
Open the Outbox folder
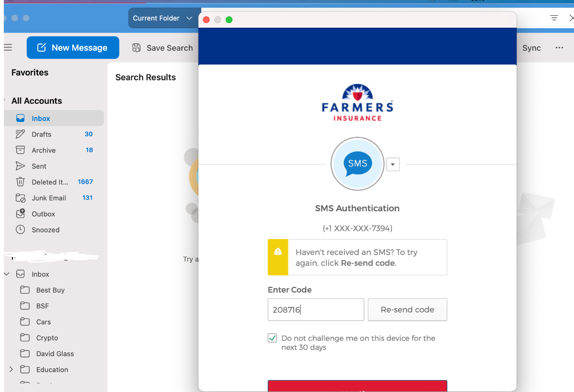click(54, 214)
